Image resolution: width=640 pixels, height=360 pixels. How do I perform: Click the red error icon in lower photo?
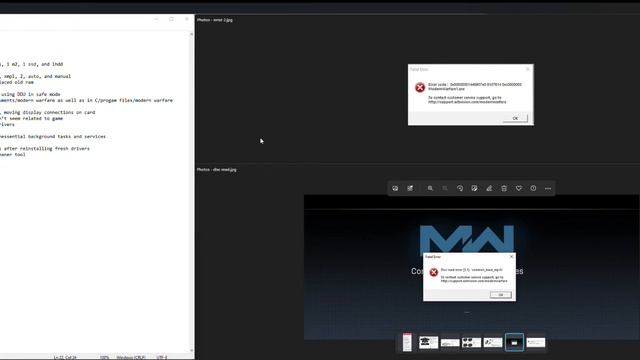pos(433,272)
